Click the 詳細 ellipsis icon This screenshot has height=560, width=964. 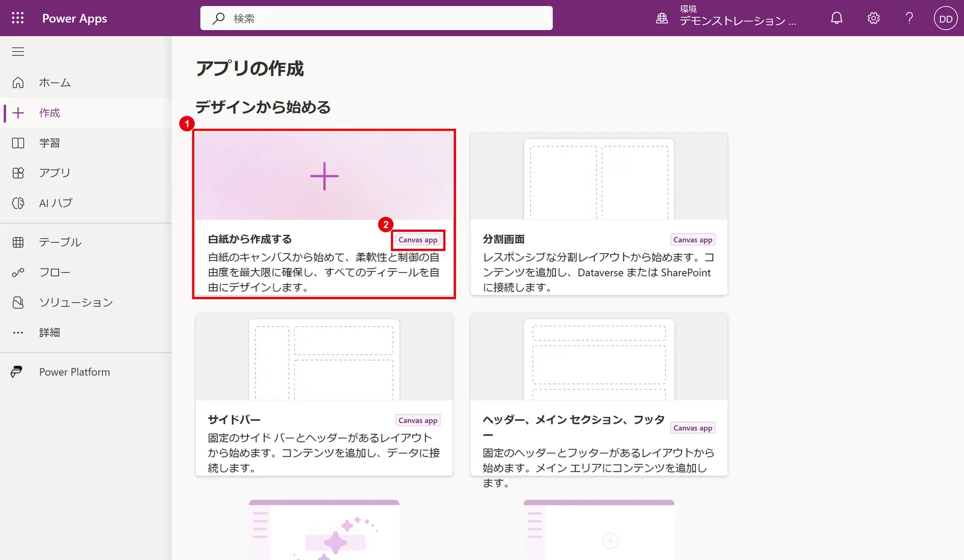point(18,332)
